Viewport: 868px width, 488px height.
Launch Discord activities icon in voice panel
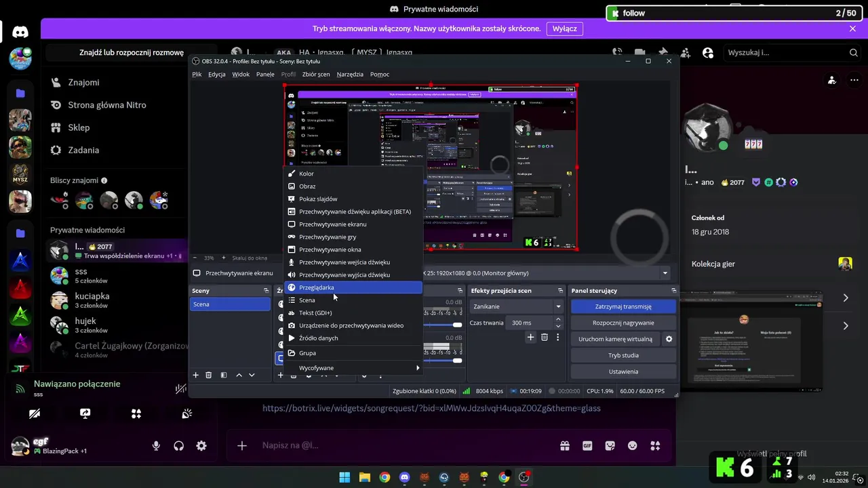pyautogui.click(x=136, y=413)
